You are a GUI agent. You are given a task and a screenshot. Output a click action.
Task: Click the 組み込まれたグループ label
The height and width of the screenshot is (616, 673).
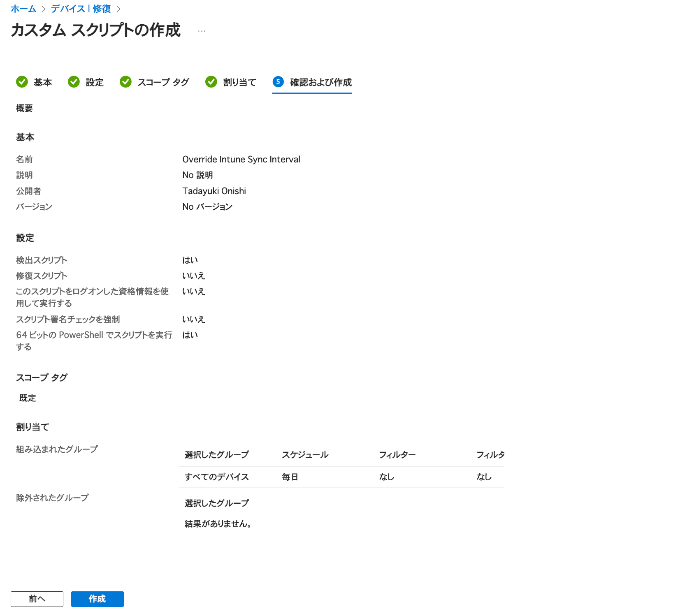(57, 449)
